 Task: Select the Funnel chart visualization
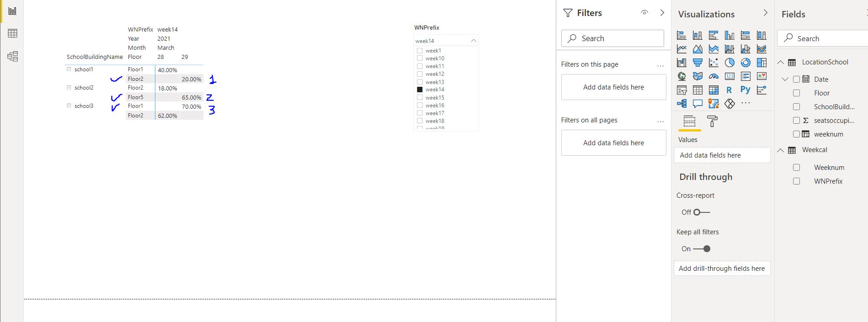pos(698,63)
